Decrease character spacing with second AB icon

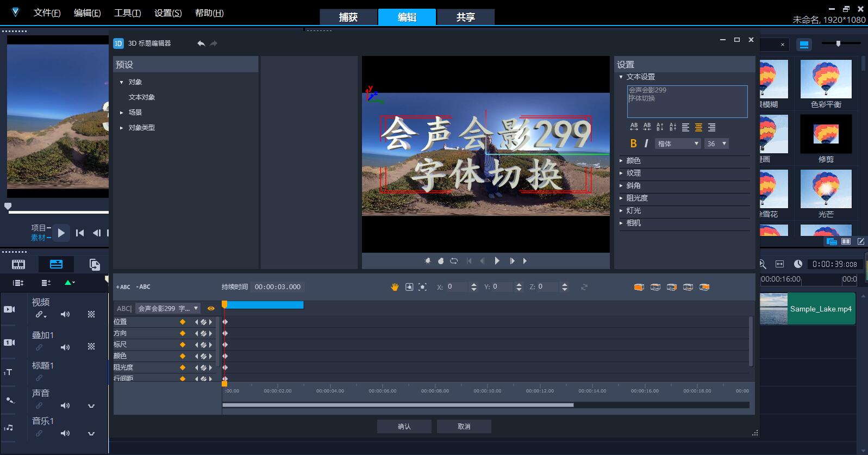[647, 127]
